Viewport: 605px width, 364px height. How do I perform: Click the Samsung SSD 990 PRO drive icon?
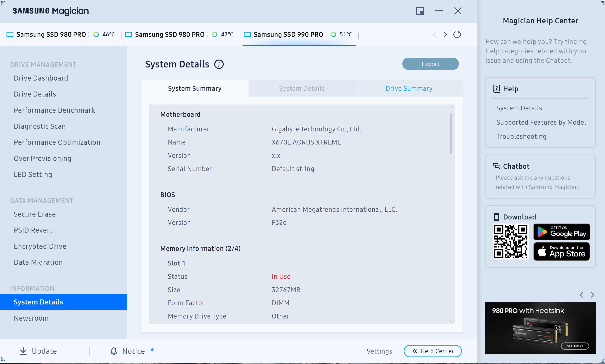click(x=247, y=34)
